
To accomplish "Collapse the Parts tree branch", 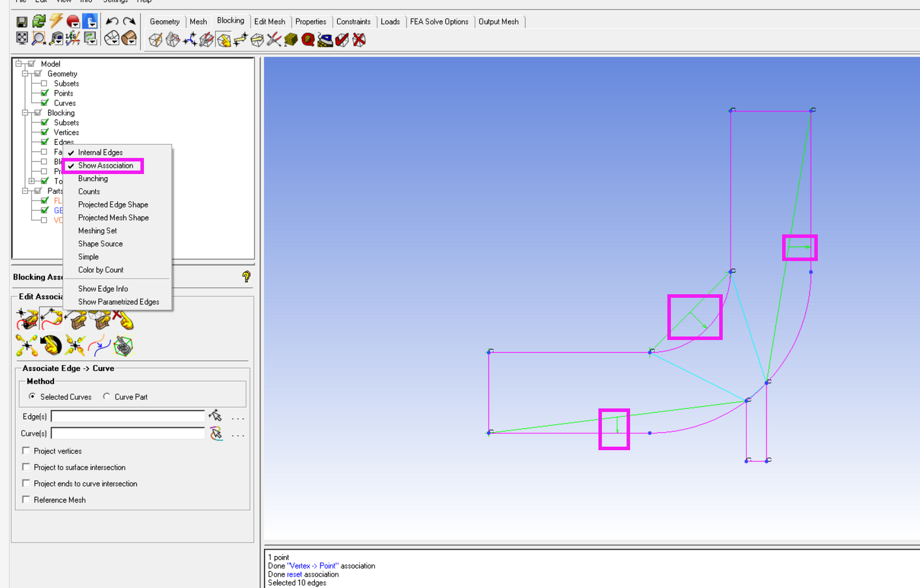I will click(x=25, y=191).
